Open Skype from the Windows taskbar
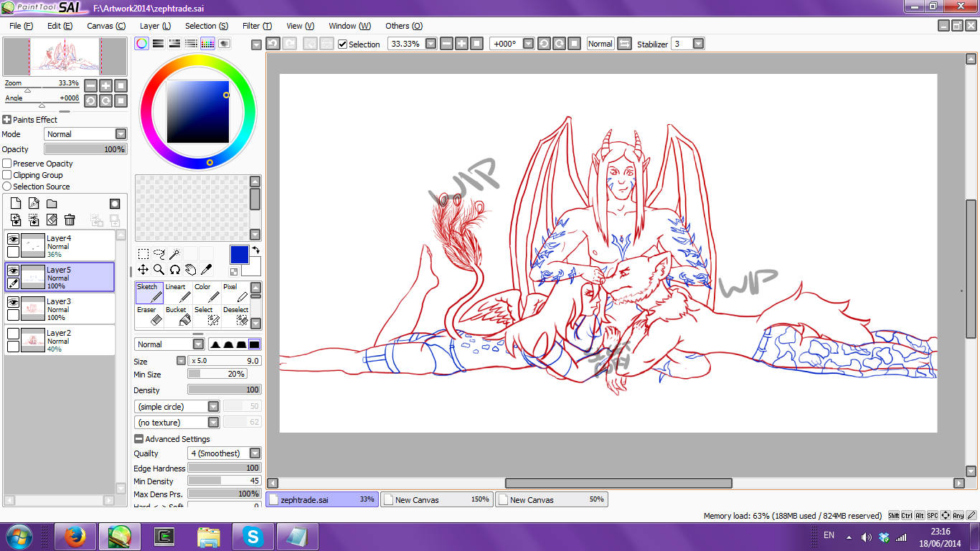 point(253,536)
